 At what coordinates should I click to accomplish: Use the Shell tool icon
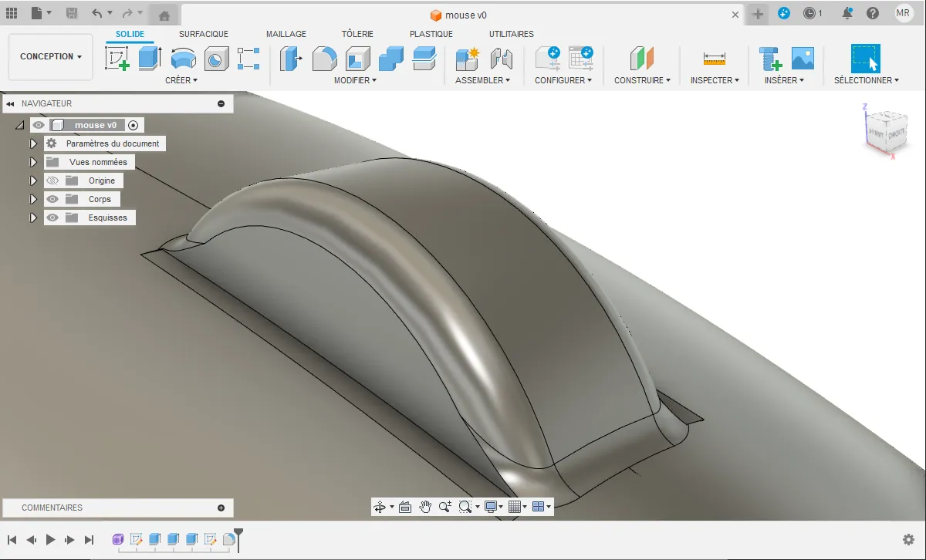pos(358,59)
